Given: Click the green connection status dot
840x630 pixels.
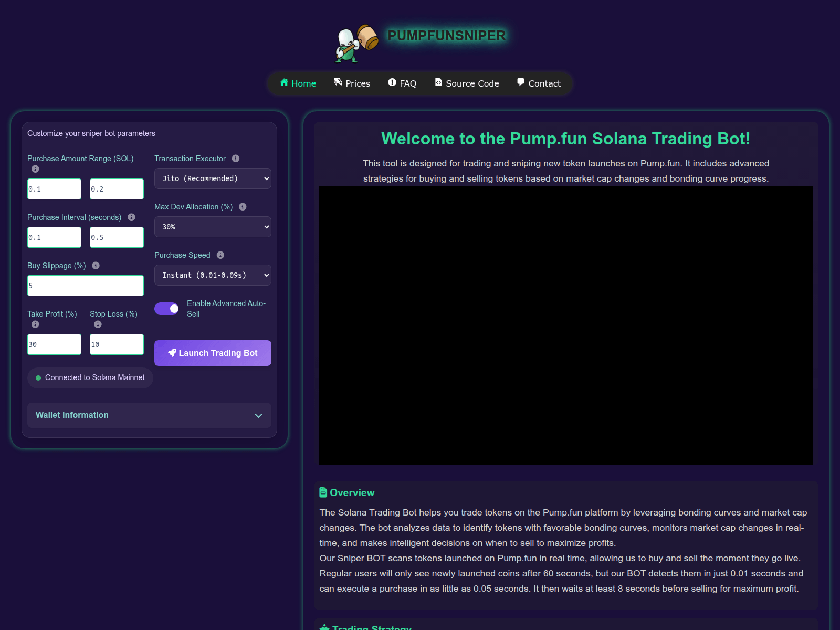Looking at the screenshot, I should (38, 378).
